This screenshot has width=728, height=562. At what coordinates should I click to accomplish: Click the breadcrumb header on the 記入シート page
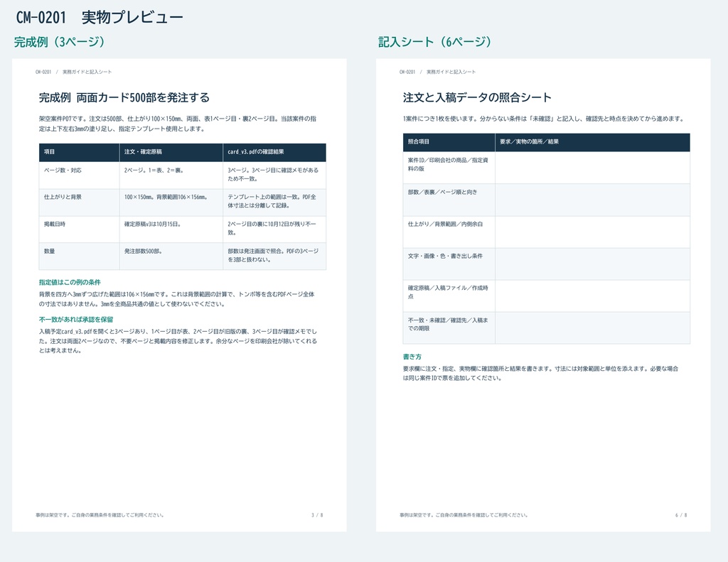[437, 72]
